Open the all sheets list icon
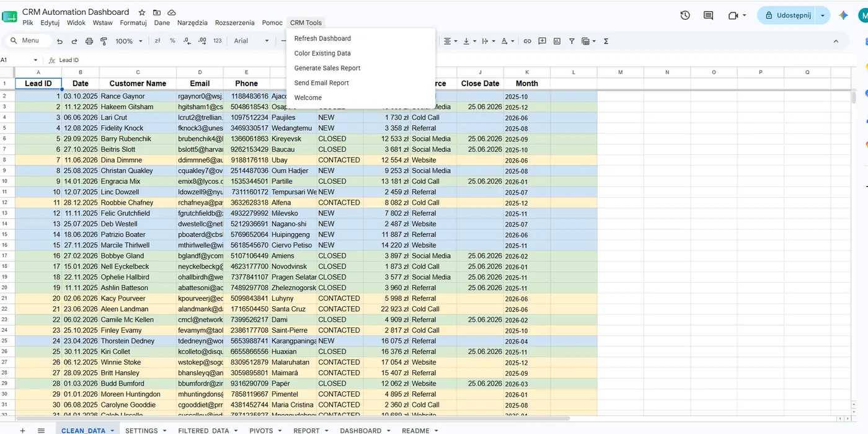 point(41,430)
